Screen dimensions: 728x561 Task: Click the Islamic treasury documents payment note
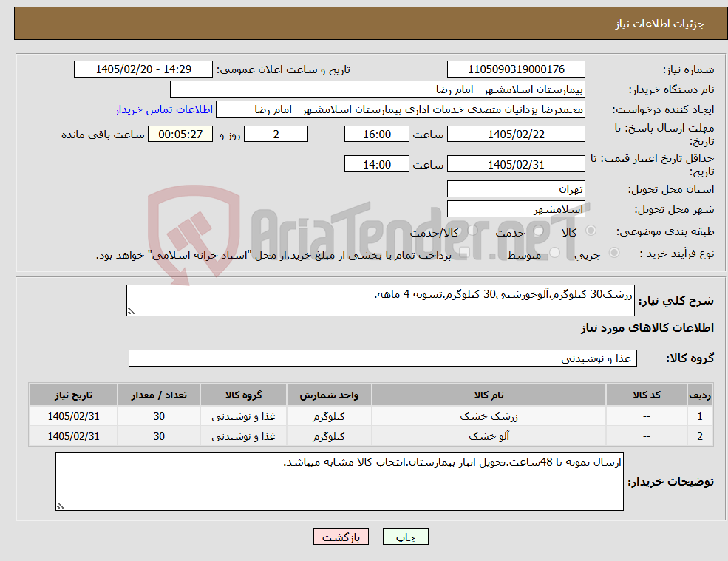coord(273,256)
